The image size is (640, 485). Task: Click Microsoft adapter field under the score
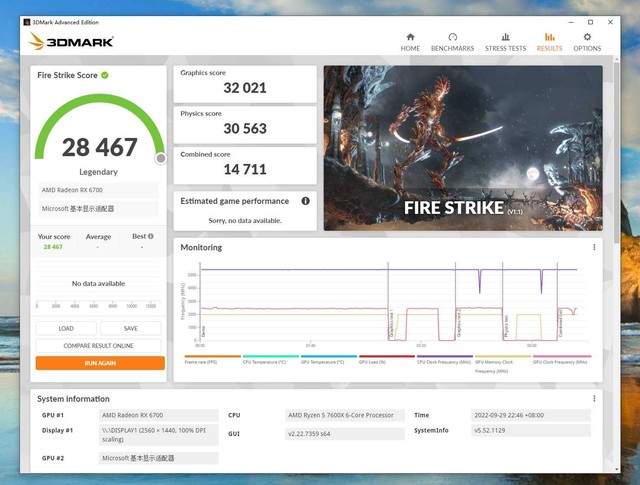[98, 209]
